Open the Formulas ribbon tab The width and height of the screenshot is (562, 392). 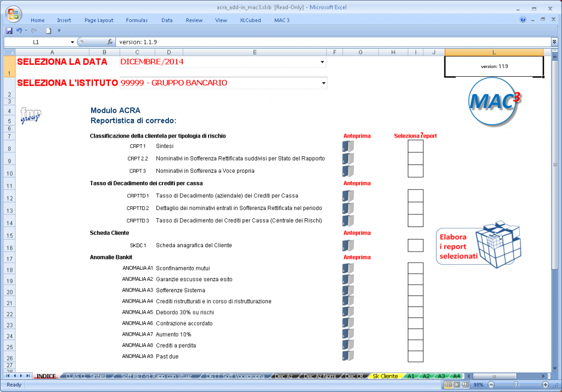click(x=137, y=20)
